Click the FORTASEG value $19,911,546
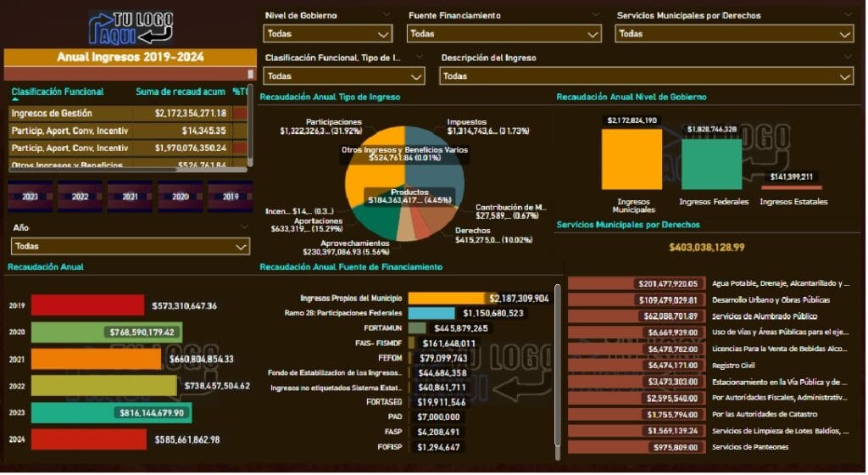 point(442,402)
